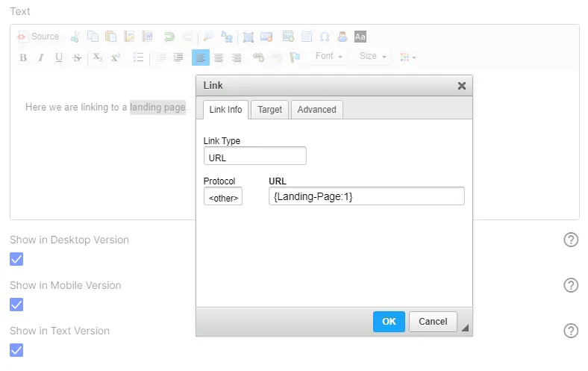The width and height of the screenshot is (588, 371).
Task: Open the text color palette dropdown
Action: click(x=408, y=57)
